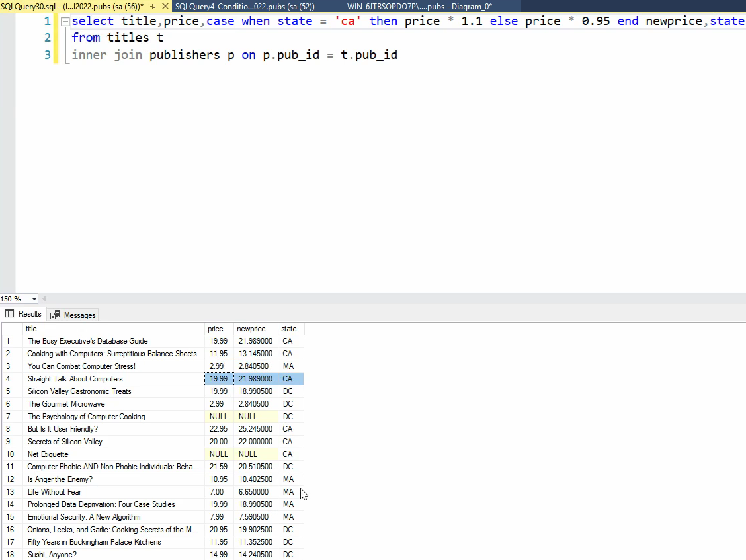
Task: Select row header 7 in results grid
Action: (13, 417)
